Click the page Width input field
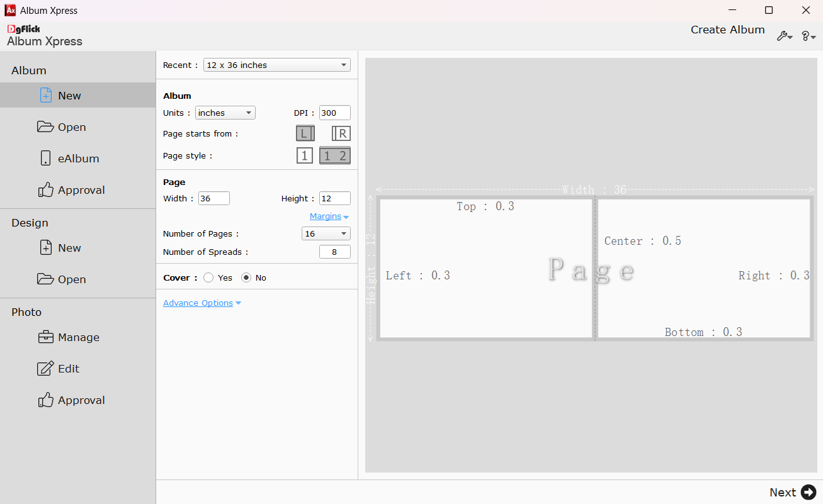This screenshot has height=504, width=823. [x=214, y=198]
